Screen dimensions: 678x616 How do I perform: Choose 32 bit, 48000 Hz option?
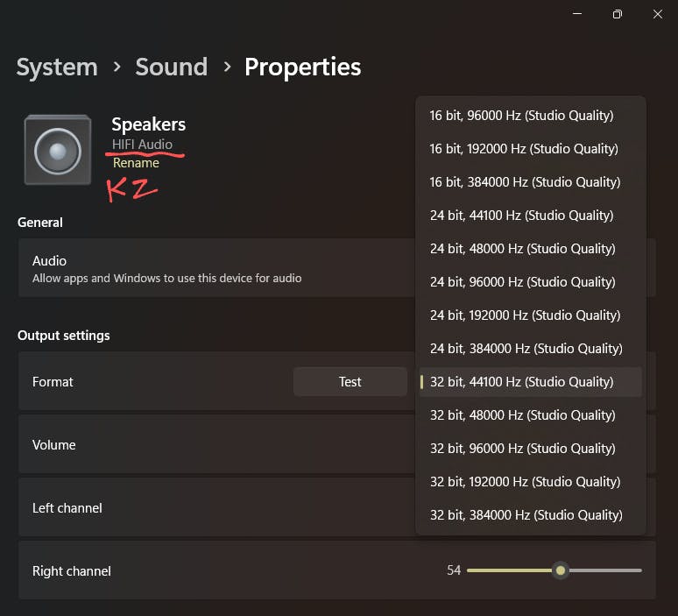click(522, 415)
